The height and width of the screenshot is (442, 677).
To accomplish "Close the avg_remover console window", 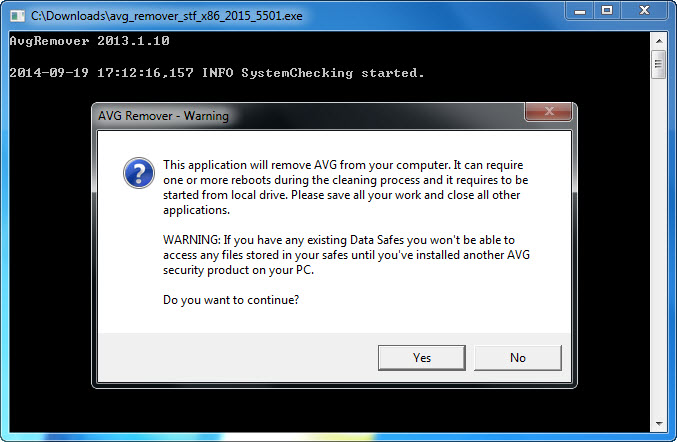I will coord(644,11).
